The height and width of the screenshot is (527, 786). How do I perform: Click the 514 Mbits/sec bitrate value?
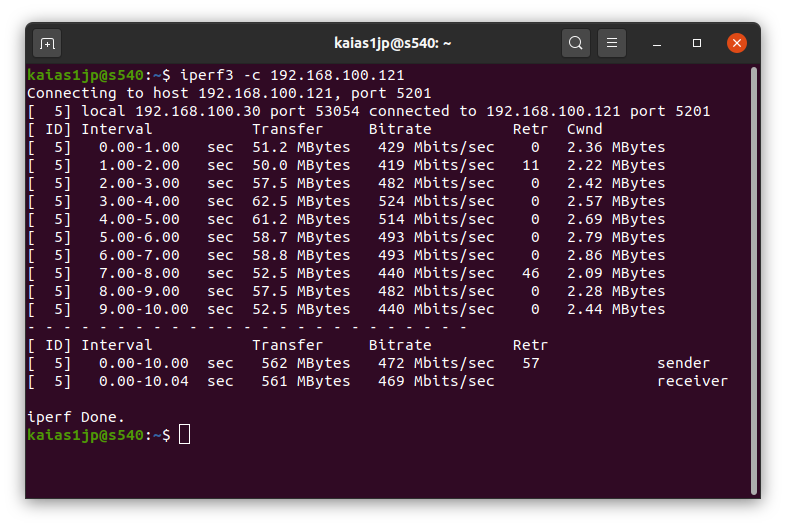pos(436,220)
